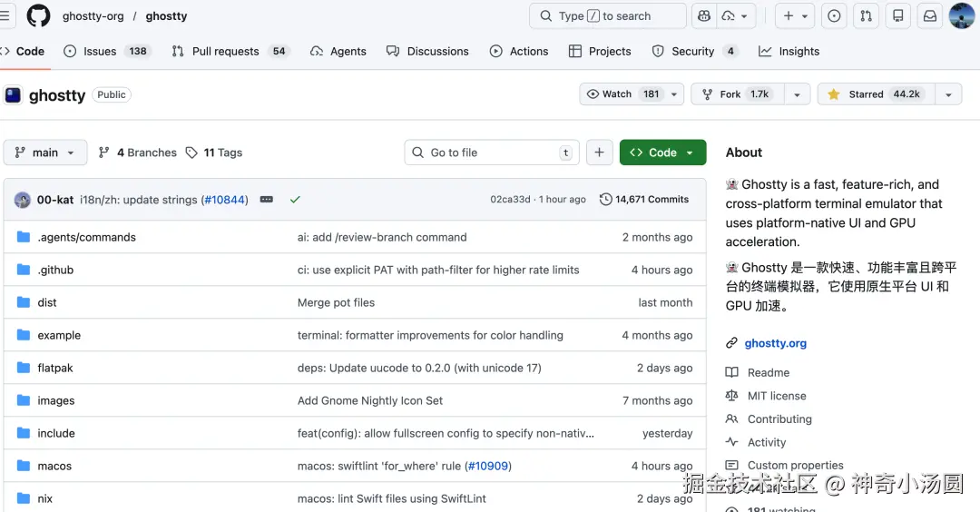Open the images folder
The image size is (980, 512).
tap(55, 400)
